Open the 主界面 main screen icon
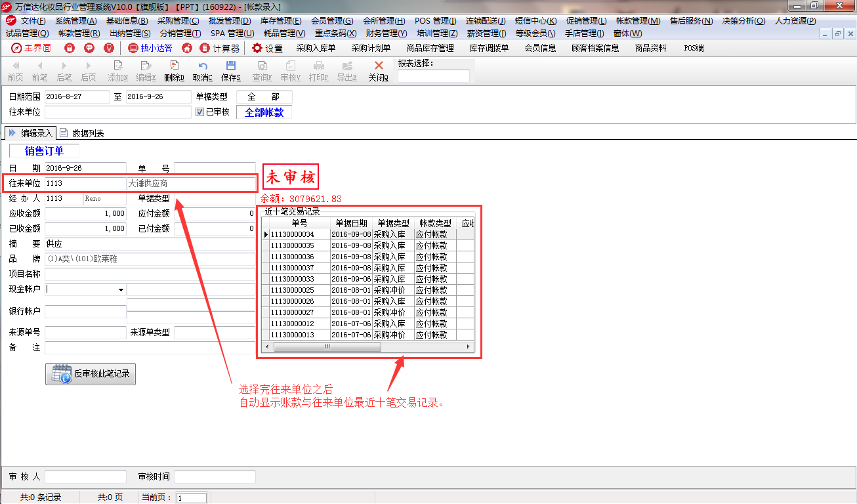Image resolution: width=857 pixels, height=504 pixels. pyautogui.click(x=31, y=48)
